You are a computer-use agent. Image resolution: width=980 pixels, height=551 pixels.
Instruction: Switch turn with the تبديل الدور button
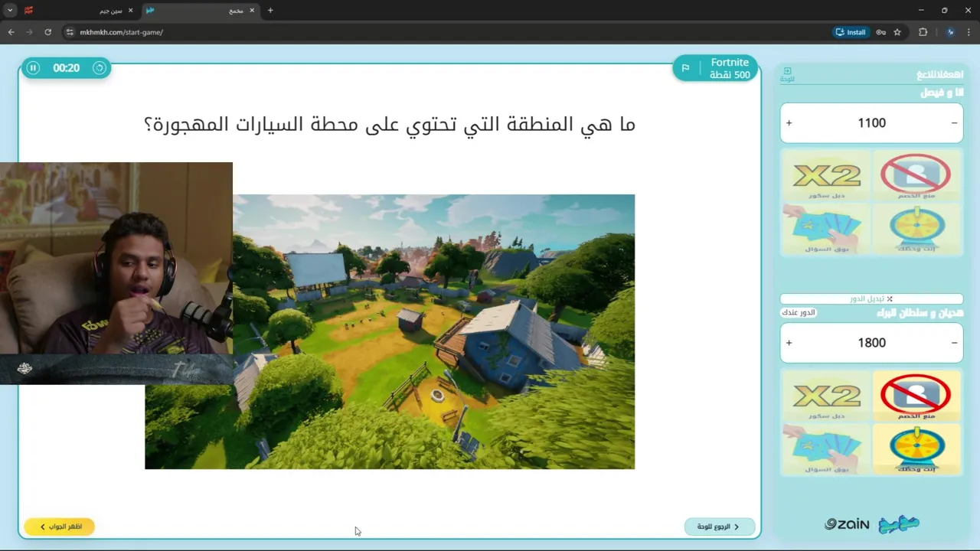pyautogui.click(x=871, y=299)
